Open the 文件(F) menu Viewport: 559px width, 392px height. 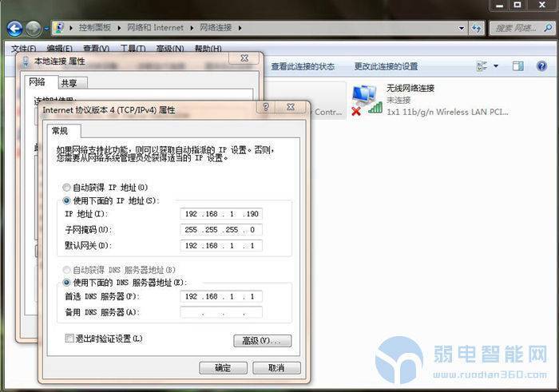click(x=19, y=49)
